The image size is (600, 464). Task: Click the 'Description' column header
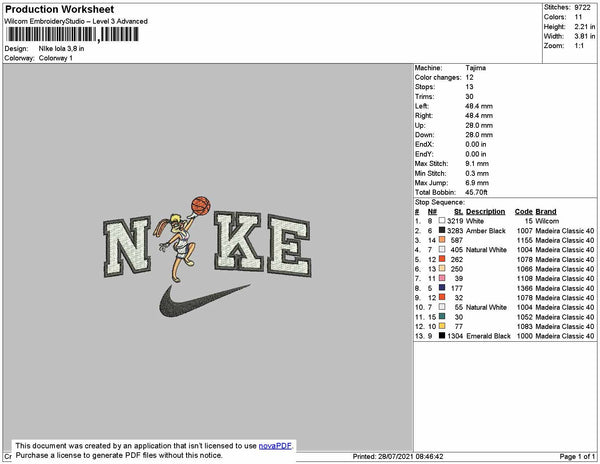tap(485, 212)
